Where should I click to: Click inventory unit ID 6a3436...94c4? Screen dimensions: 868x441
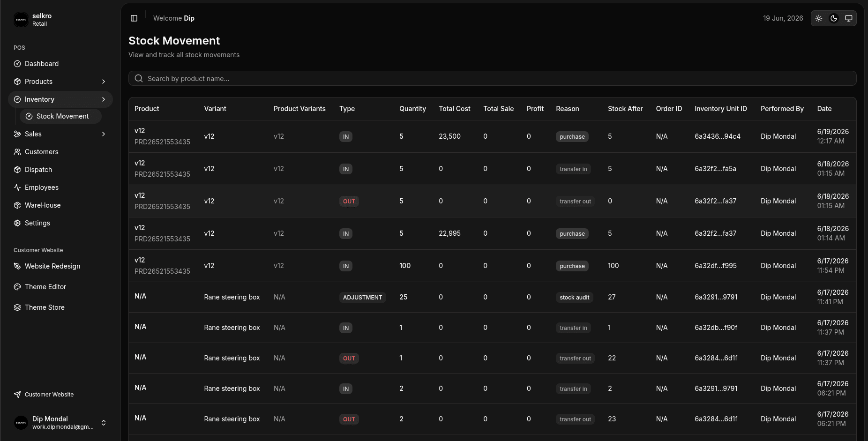pos(718,136)
